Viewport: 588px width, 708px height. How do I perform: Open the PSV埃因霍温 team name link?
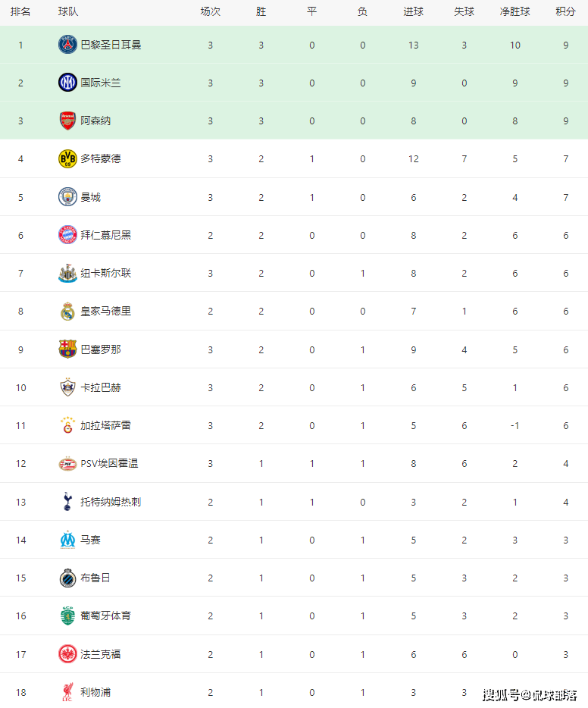pos(110,463)
